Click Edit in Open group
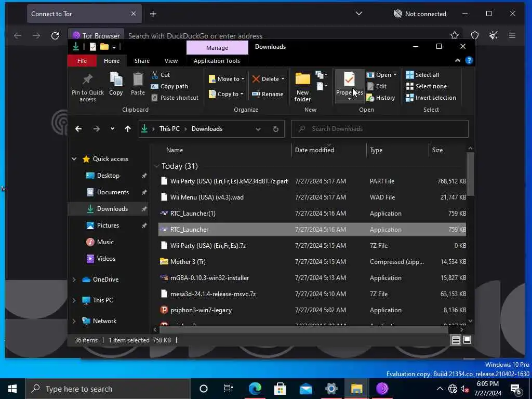 [x=377, y=86]
